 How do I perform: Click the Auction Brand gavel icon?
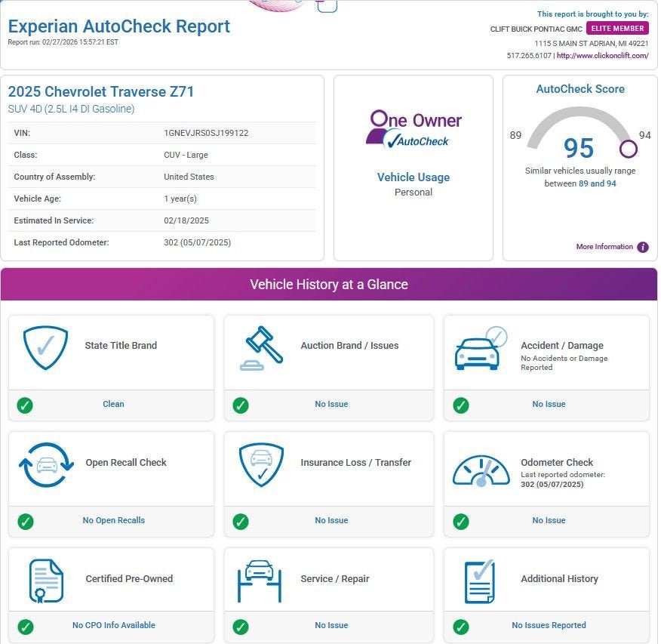pyautogui.click(x=261, y=348)
